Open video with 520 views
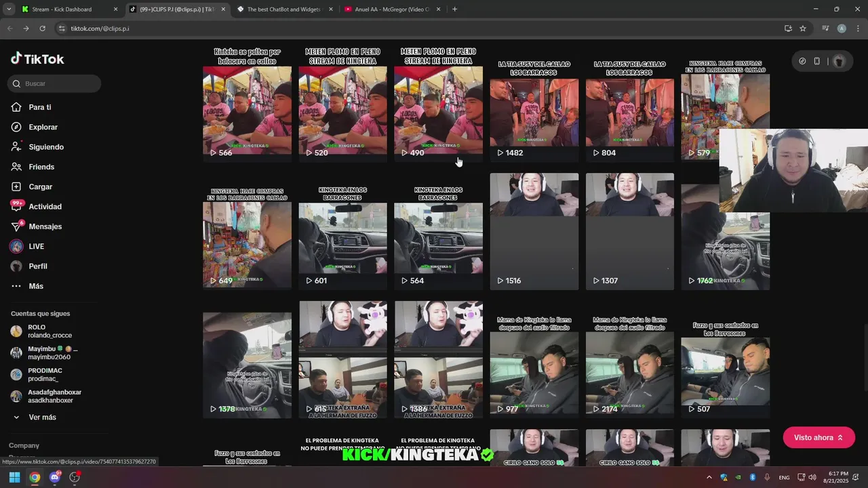 (x=342, y=103)
